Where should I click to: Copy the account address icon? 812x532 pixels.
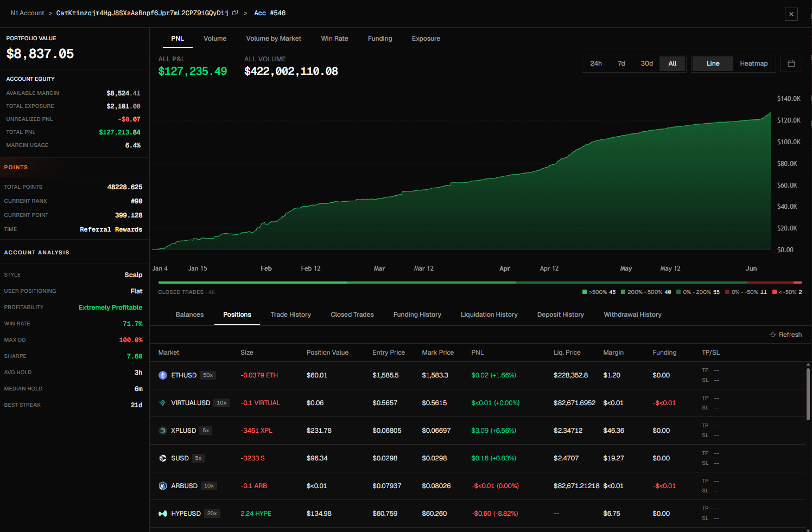235,12
